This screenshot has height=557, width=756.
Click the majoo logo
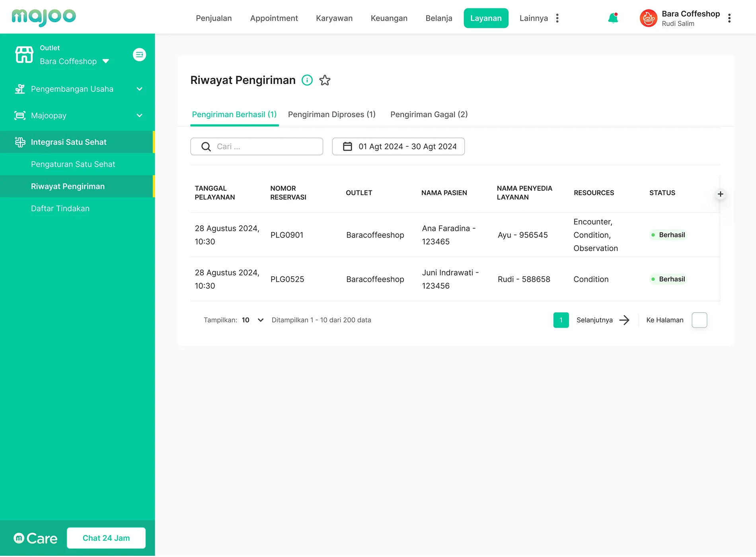click(x=44, y=17)
